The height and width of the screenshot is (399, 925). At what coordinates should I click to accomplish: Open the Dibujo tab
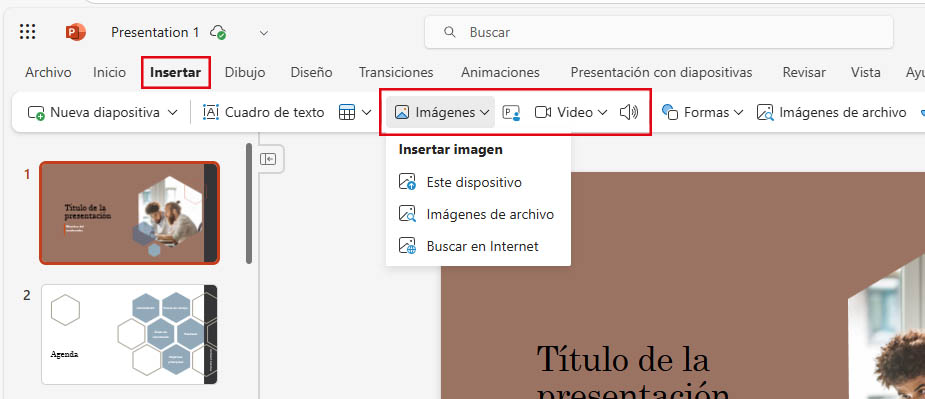click(x=245, y=73)
